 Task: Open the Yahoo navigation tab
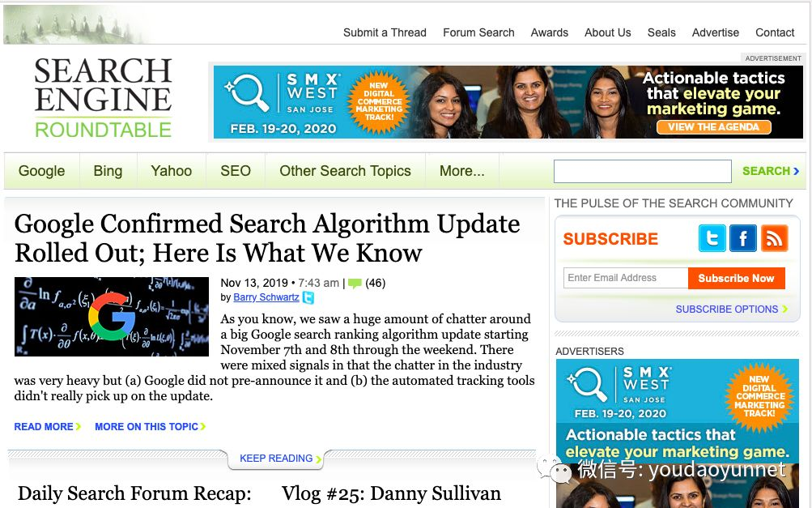point(172,171)
